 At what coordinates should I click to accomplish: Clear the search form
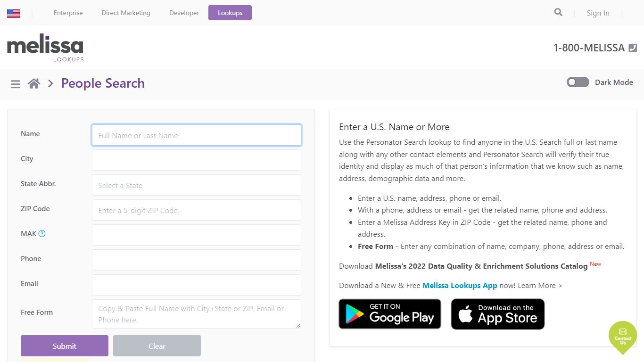coord(157,346)
